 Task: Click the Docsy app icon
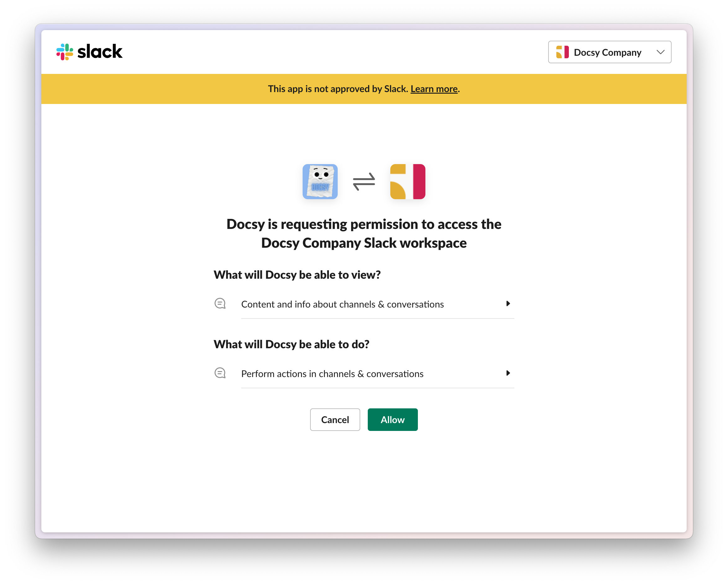pyautogui.click(x=320, y=182)
